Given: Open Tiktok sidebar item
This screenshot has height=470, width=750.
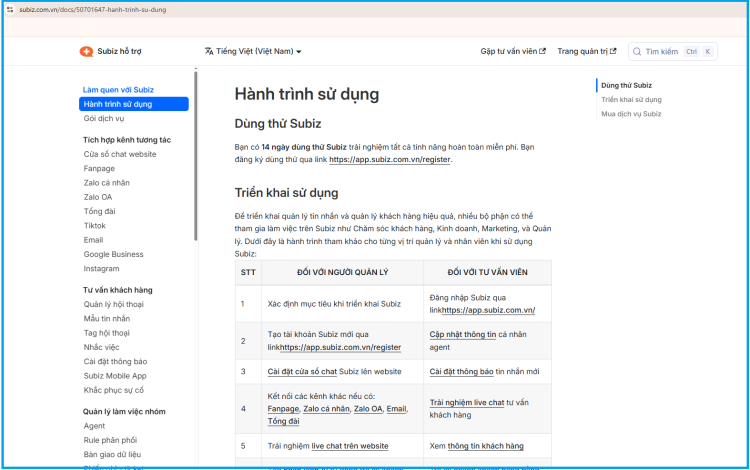Looking at the screenshot, I should point(94,226).
